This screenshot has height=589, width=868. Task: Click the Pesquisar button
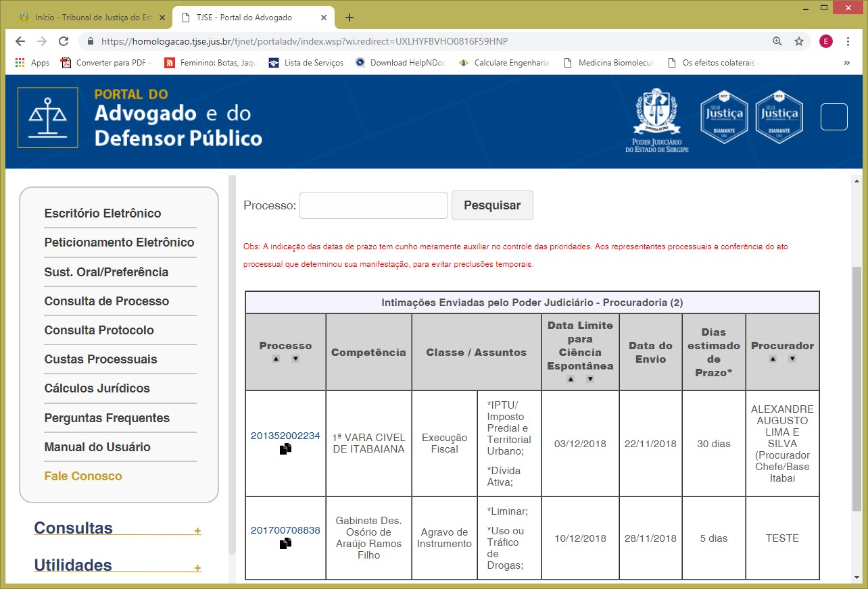pyautogui.click(x=492, y=205)
